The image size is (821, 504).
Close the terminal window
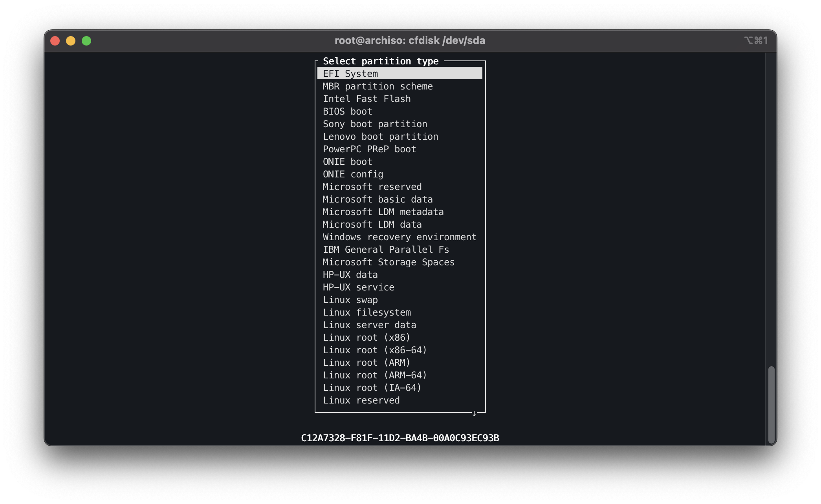coord(55,41)
